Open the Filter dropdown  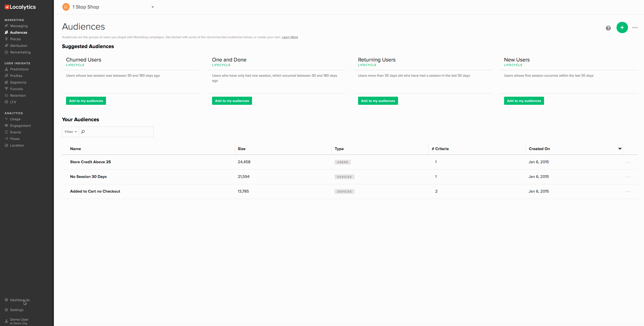(x=71, y=132)
